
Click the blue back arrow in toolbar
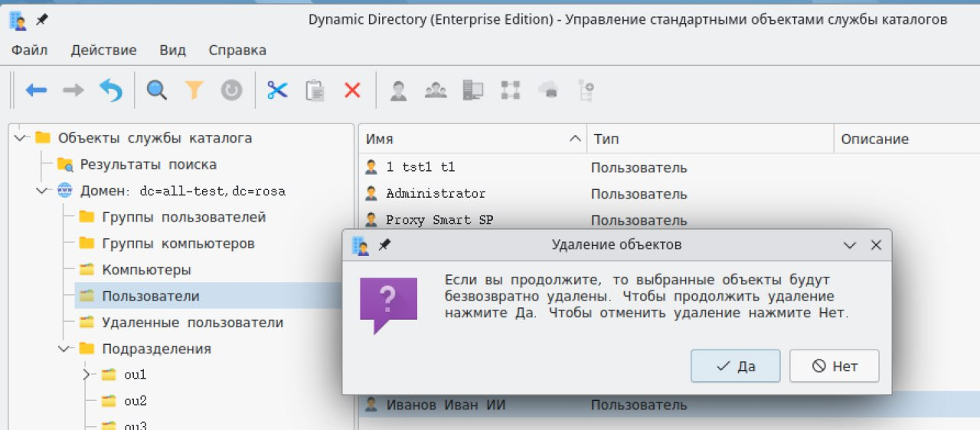(x=36, y=90)
